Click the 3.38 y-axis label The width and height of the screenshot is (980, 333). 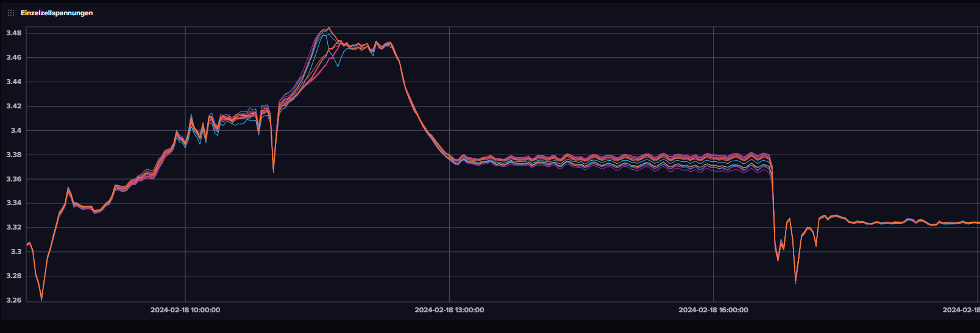(13, 155)
